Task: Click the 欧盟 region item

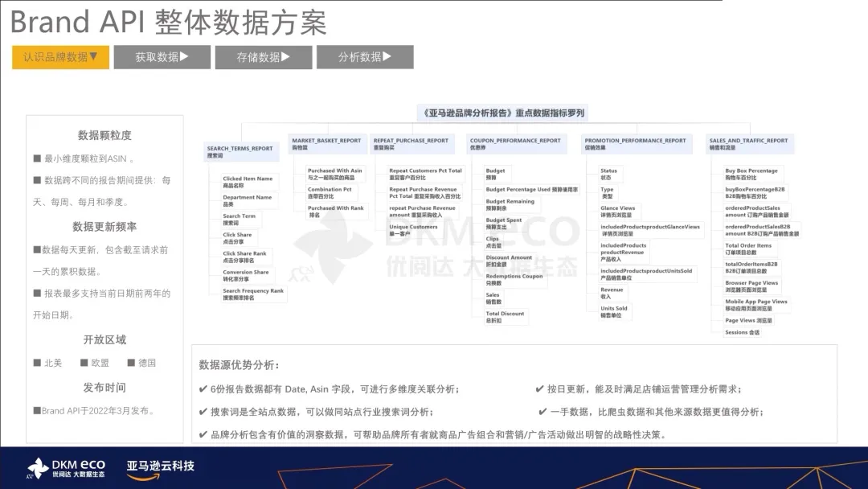Action: (x=95, y=363)
